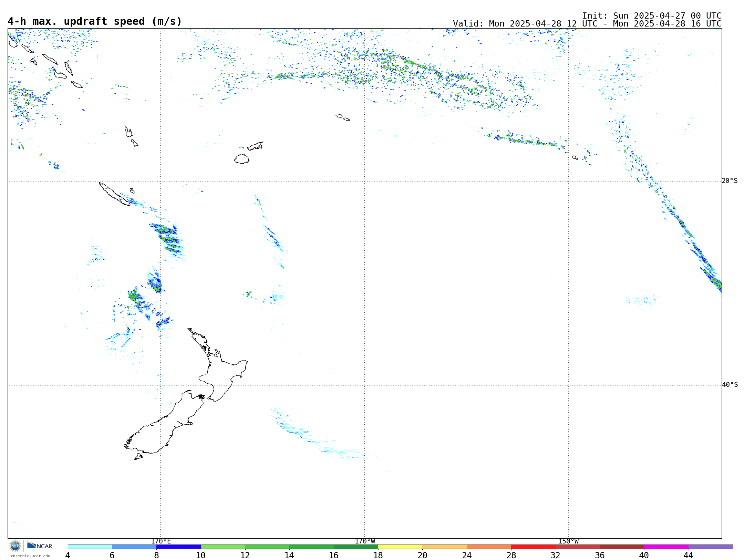The height and width of the screenshot is (560, 744).
Task: Click Stewart Island below the South Island
Action: click(x=138, y=457)
